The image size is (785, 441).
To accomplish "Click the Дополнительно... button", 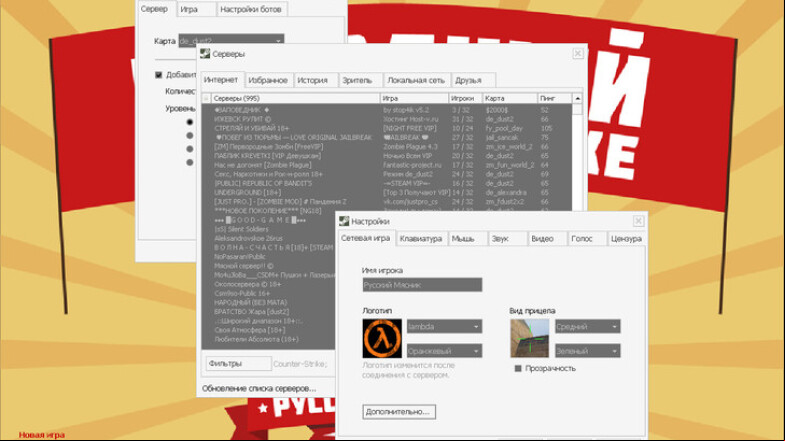I will 399,411.
